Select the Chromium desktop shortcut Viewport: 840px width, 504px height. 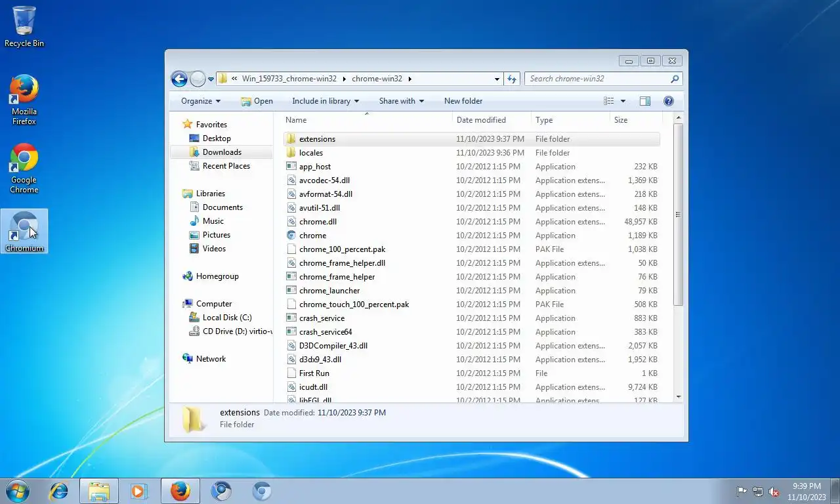click(x=24, y=231)
